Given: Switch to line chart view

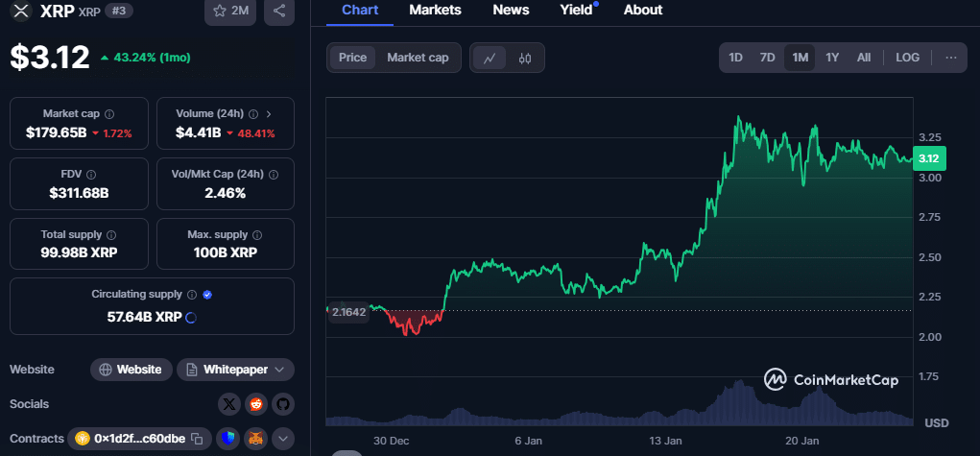Looking at the screenshot, I should point(490,59).
